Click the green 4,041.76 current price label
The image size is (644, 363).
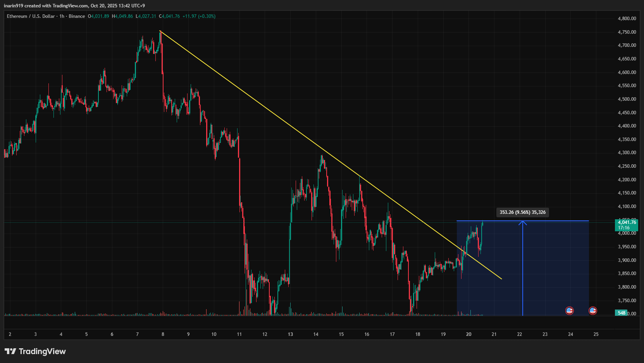(626, 222)
